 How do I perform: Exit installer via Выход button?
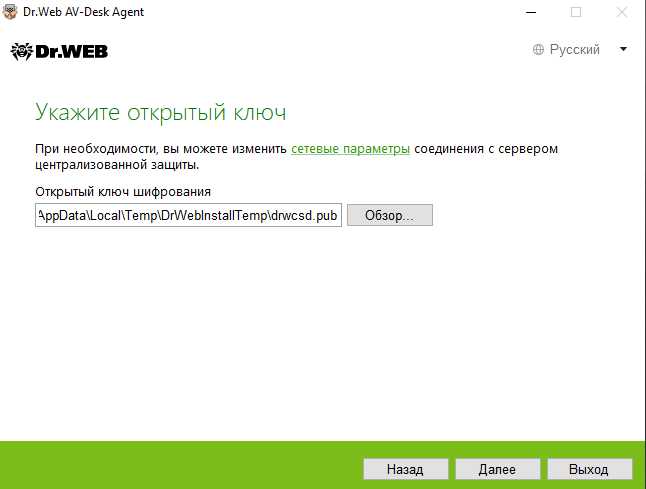tap(589, 469)
